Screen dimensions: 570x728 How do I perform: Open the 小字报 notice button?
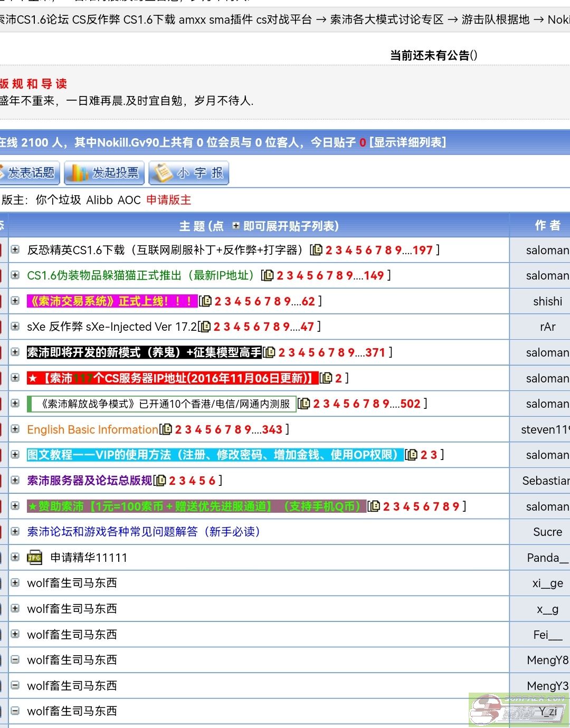click(189, 173)
